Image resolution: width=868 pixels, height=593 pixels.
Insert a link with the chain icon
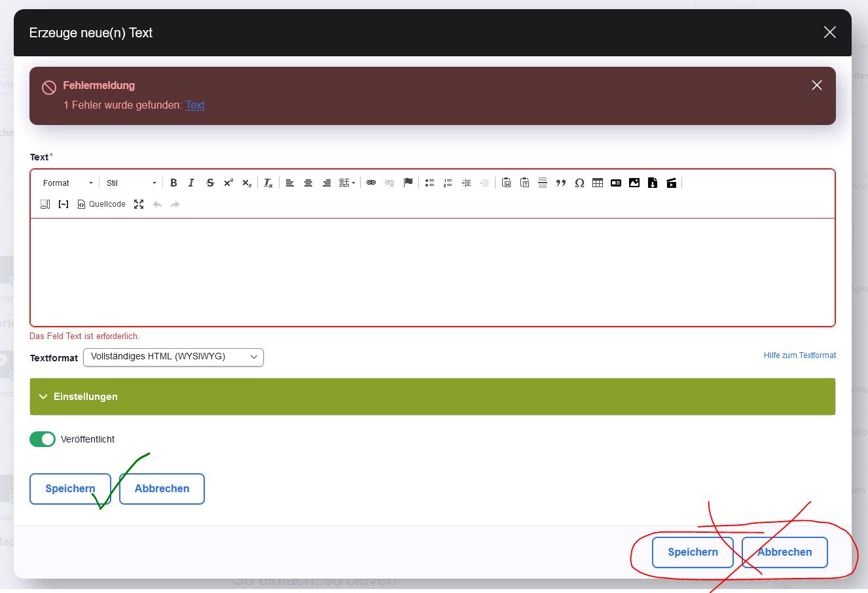tap(371, 183)
